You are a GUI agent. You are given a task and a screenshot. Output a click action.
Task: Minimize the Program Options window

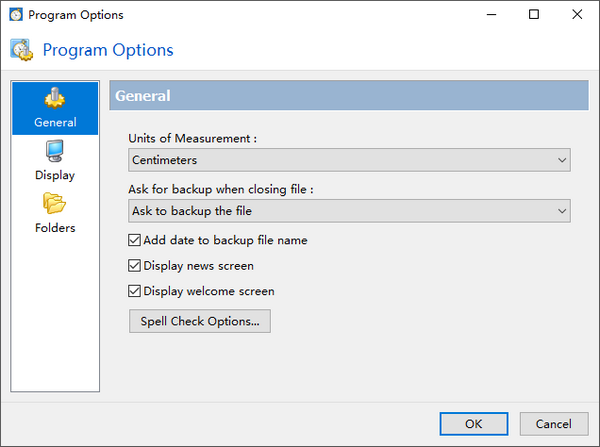(488, 15)
